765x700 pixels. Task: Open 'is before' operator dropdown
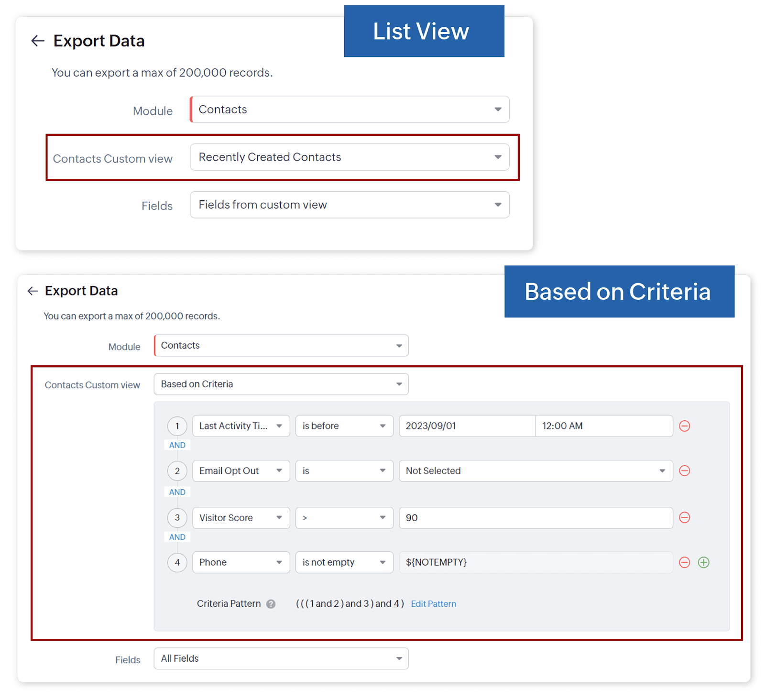pos(344,426)
